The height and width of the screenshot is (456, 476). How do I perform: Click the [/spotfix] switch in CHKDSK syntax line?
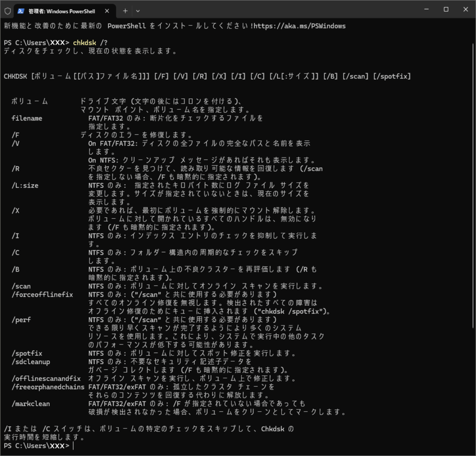click(x=391, y=76)
